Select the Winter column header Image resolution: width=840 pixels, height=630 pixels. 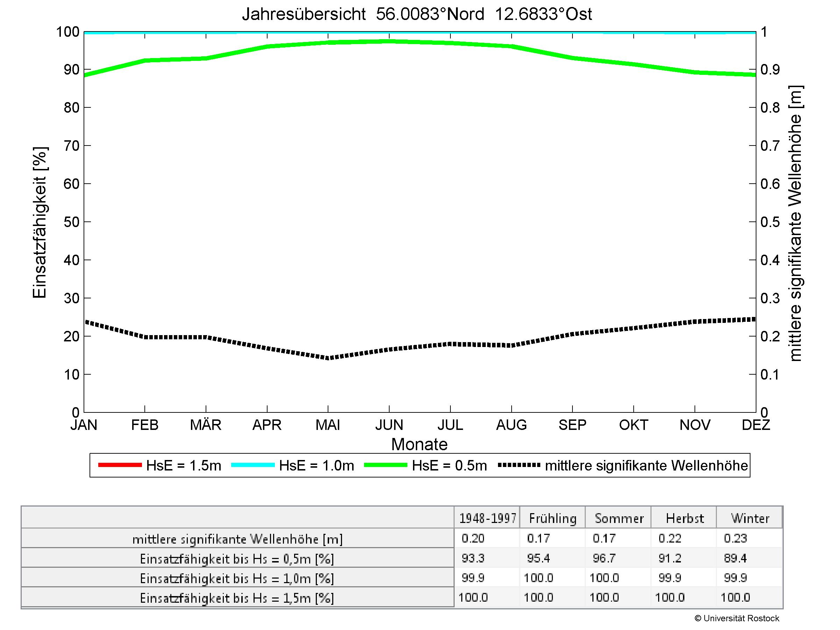tap(750, 518)
